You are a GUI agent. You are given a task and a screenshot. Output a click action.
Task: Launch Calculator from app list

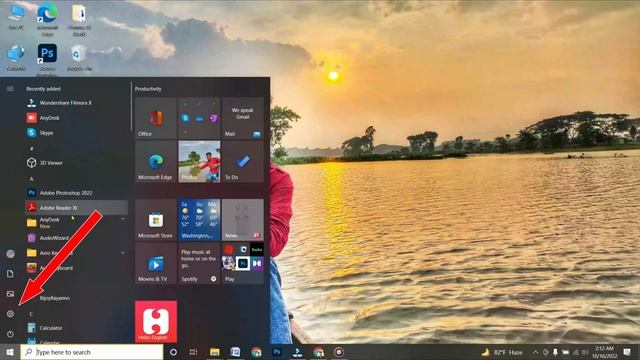(76, 328)
